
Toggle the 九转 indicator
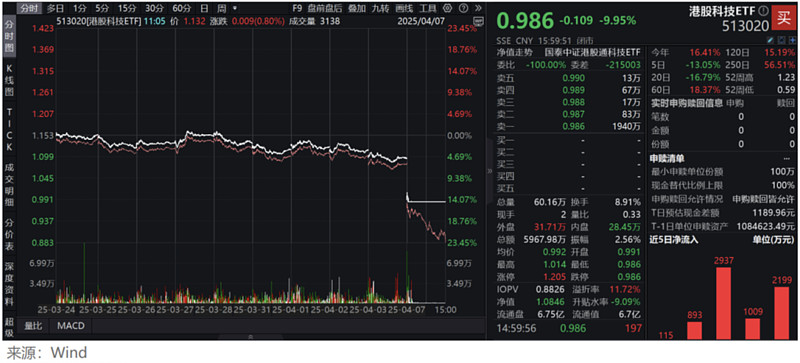tap(381, 9)
